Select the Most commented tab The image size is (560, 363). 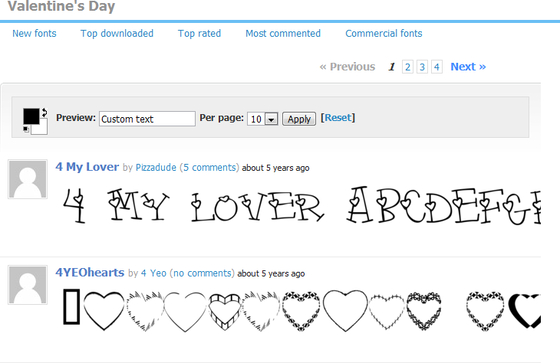coord(283,33)
